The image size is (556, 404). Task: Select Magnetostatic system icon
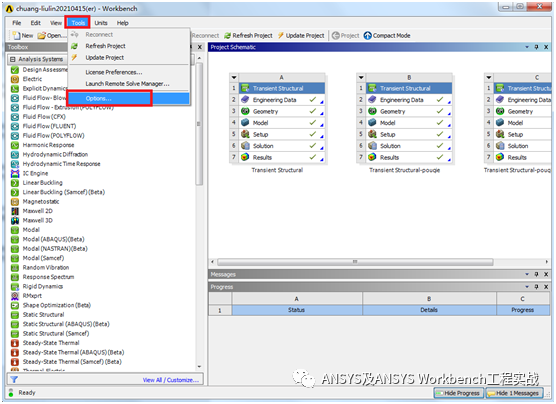click(x=15, y=201)
